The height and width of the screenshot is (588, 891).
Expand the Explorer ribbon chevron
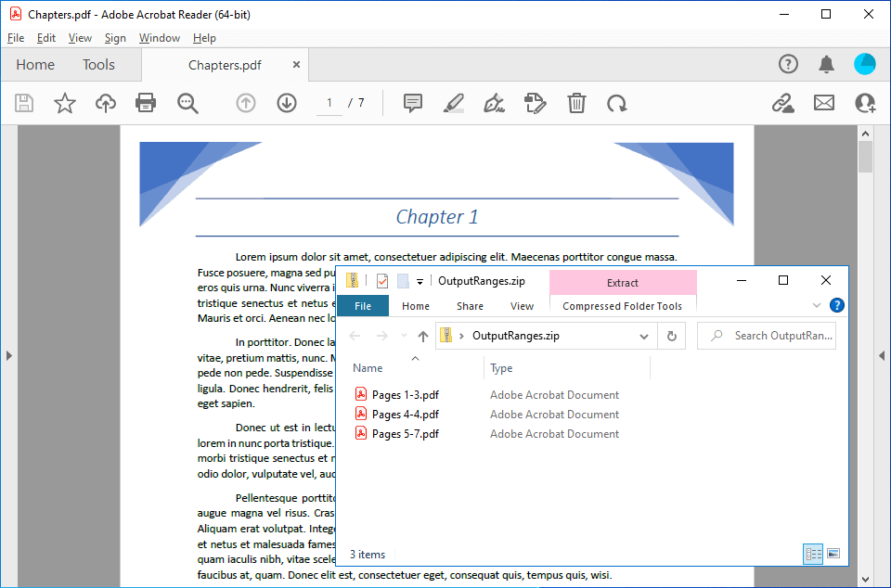817,305
